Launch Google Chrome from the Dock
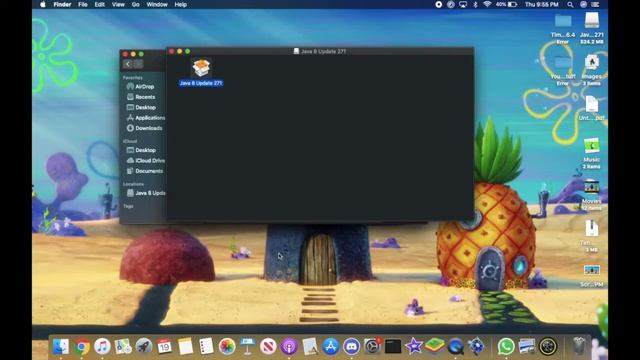640x360 pixels. [x=82, y=347]
